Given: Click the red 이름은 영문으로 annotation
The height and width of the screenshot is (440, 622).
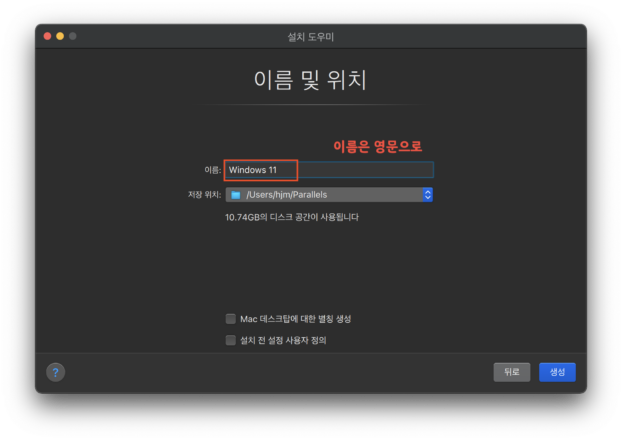Looking at the screenshot, I should 377,146.
